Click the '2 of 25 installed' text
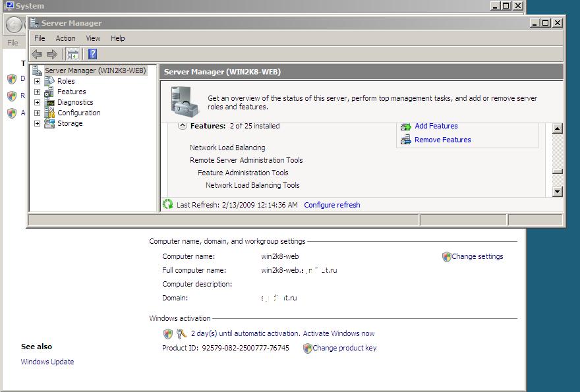Image resolution: width=580 pixels, height=392 pixels. click(x=254, y=126)
